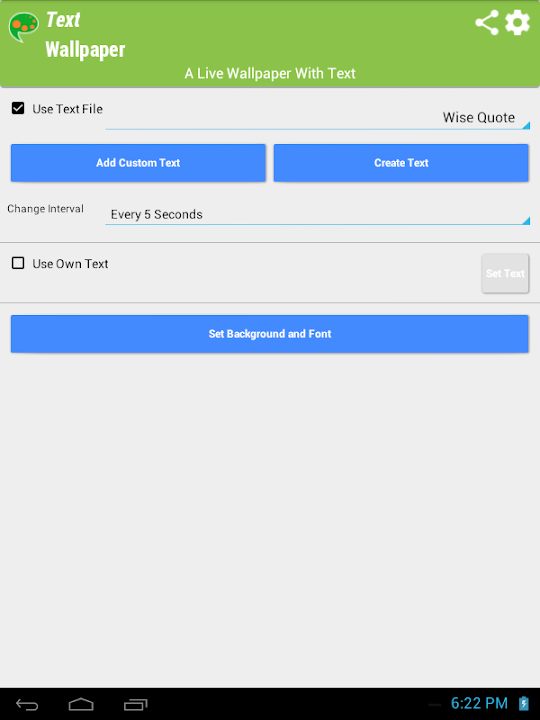Tap the share icon in header
The height and width of the screenshot is (720, 540).
click(487, 22)
